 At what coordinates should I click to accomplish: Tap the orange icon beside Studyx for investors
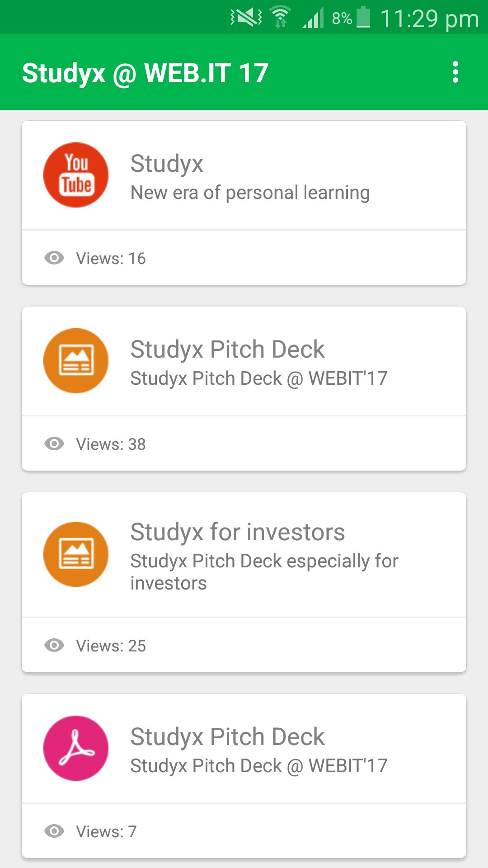(76, 554)
